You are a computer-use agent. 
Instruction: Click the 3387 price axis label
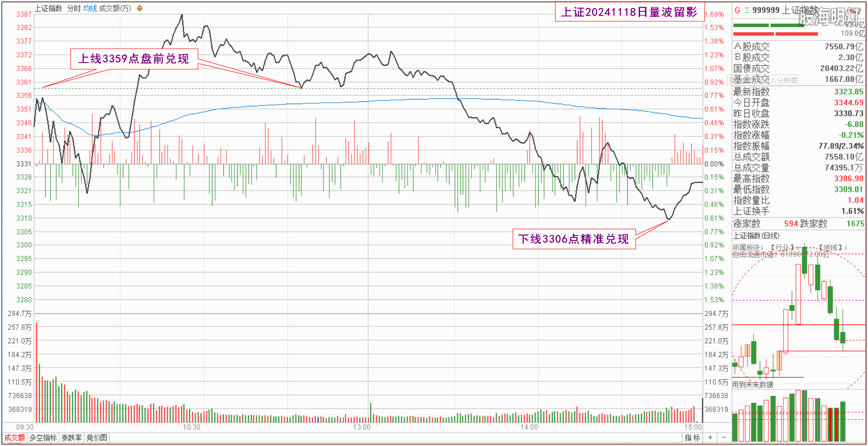pyautogui.click(x=24, y=15)
